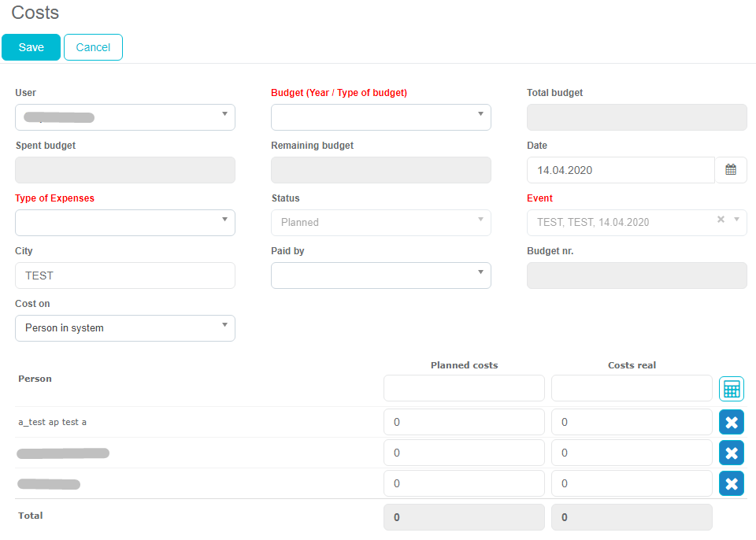Click the header Costs real input box
The width and height of the screenshot is (756, 540).
[632, 388]
